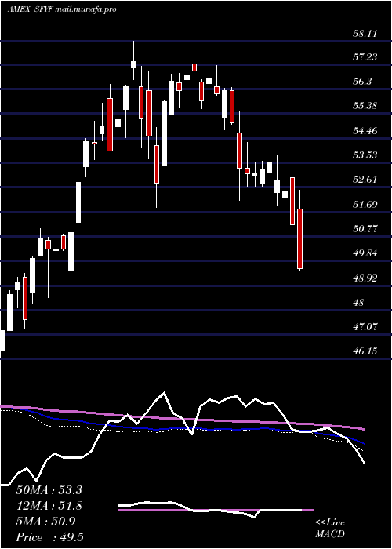Click the 46.15 price axis label
This screenshot has width=392, height=549.
pos(365,351)
